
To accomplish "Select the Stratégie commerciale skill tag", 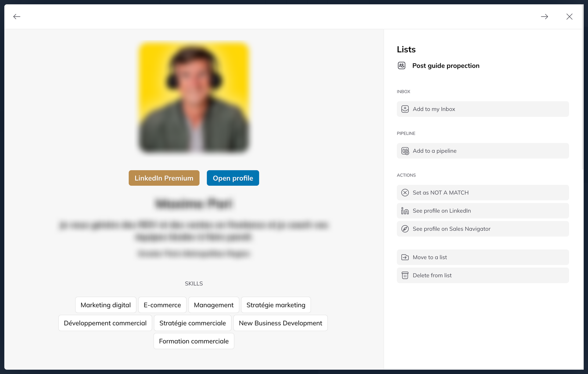I will pyautogui.click(x=193, y=323).
